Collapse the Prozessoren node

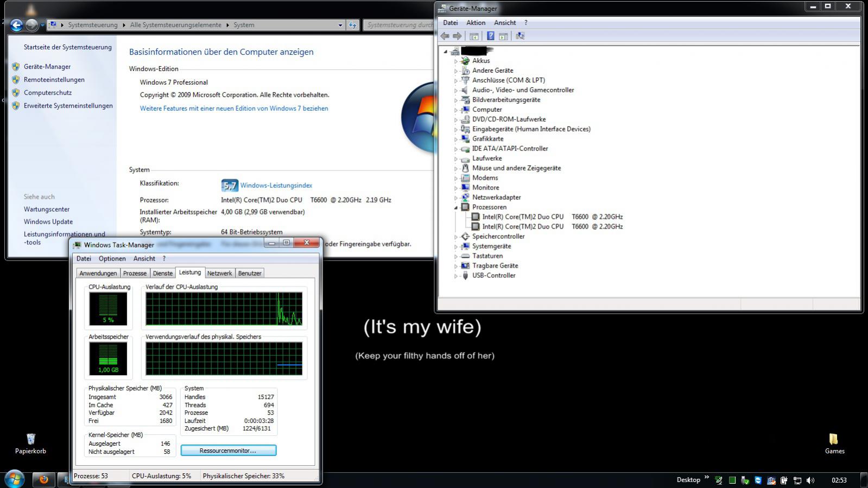456,207
